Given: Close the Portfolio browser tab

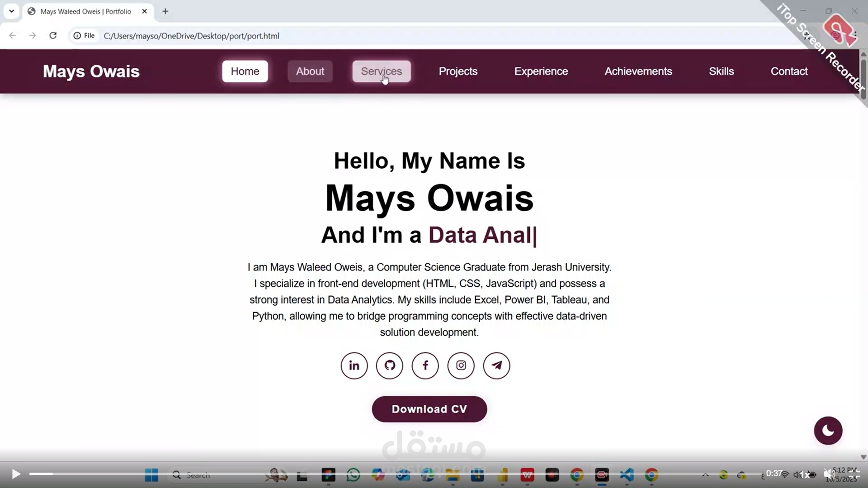Looking at the screenshot, I should click(145, 11).
